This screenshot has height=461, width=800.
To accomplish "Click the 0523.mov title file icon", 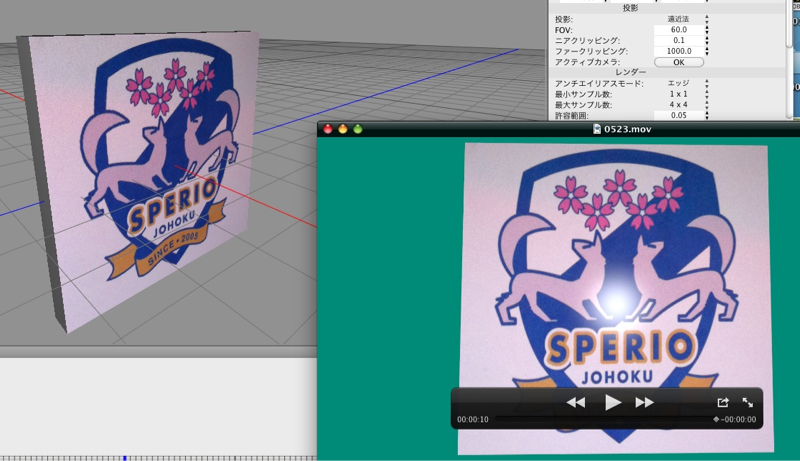I will pyautogui.click(x=597, y=129).
